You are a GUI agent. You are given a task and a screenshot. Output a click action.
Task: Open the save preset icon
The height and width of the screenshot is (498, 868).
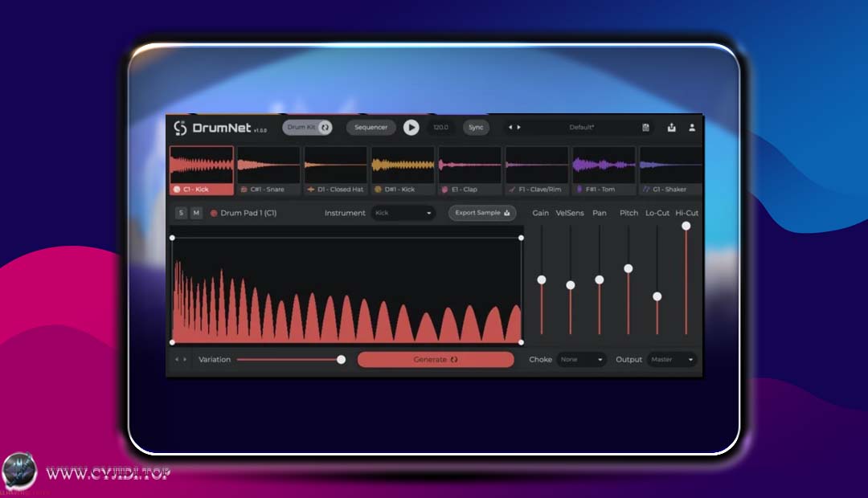click(645, 127)
